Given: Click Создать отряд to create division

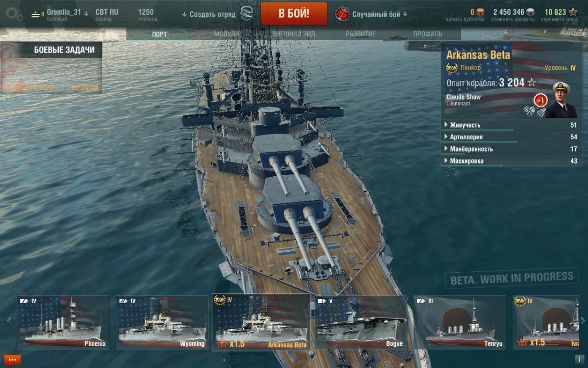Looking at the screenshot, I should (209, 14).
